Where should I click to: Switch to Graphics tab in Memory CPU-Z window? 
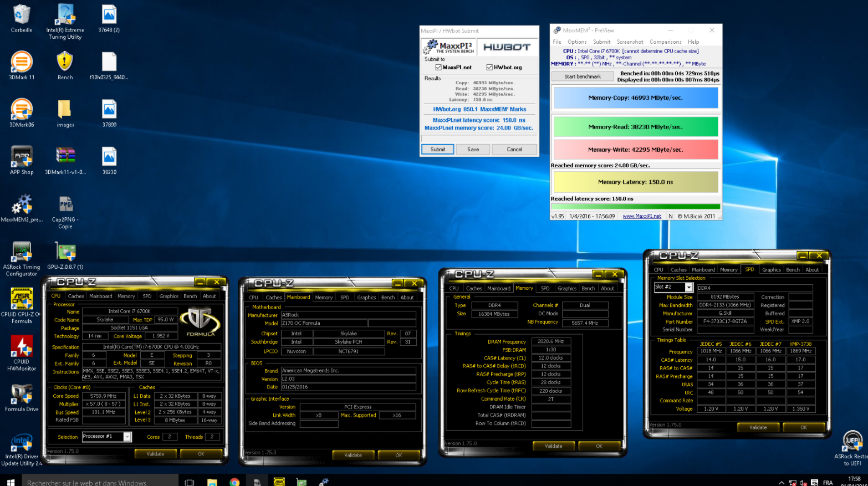tap(567, 288)
